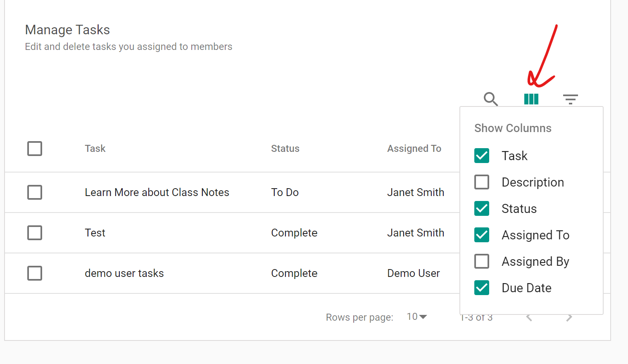Select the Learn More about Class Notes row
Viewport: 628px width, 364px height.
coord(35,192)
